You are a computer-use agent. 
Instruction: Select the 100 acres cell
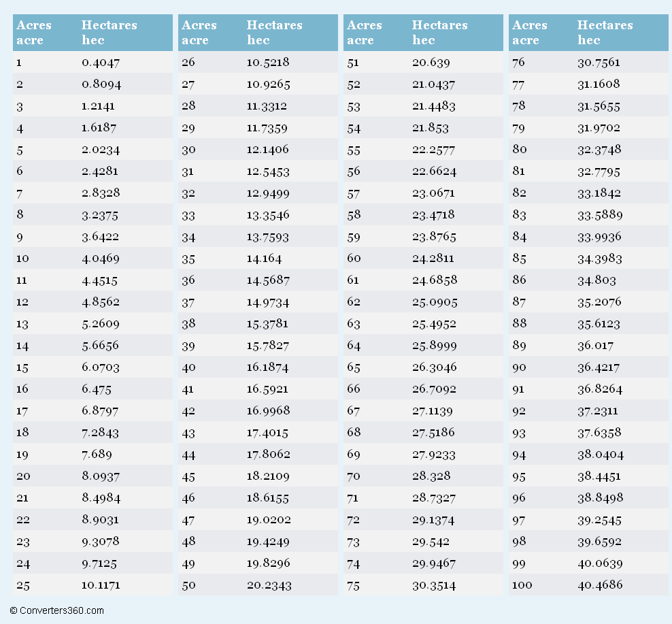522,585
